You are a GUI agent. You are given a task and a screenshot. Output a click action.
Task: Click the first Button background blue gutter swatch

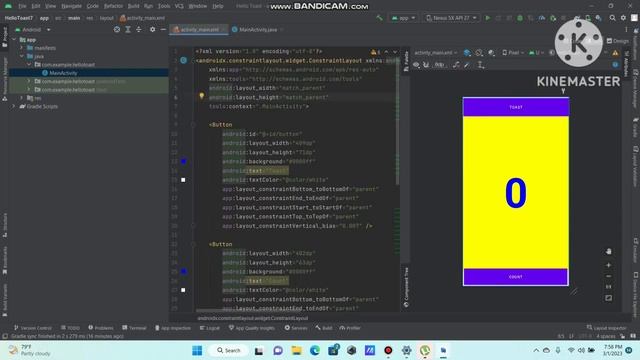184,162
